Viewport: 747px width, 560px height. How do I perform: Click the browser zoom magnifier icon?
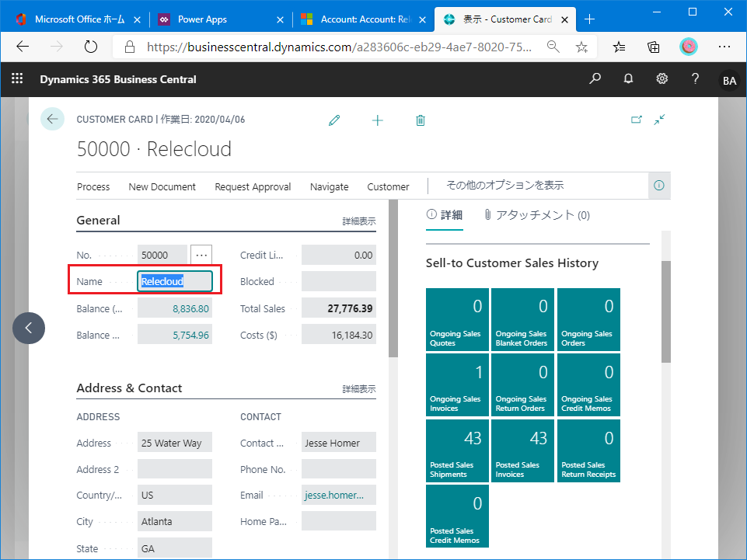553,47
